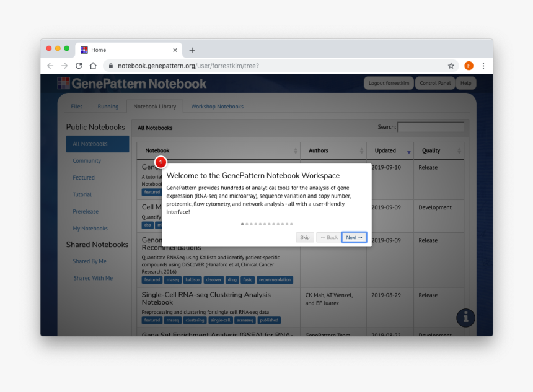Sort by Authors column arrows
Image resolution: width=533 pixels, height=392 pixels.
pyautogui.click(x=361, y=151)
